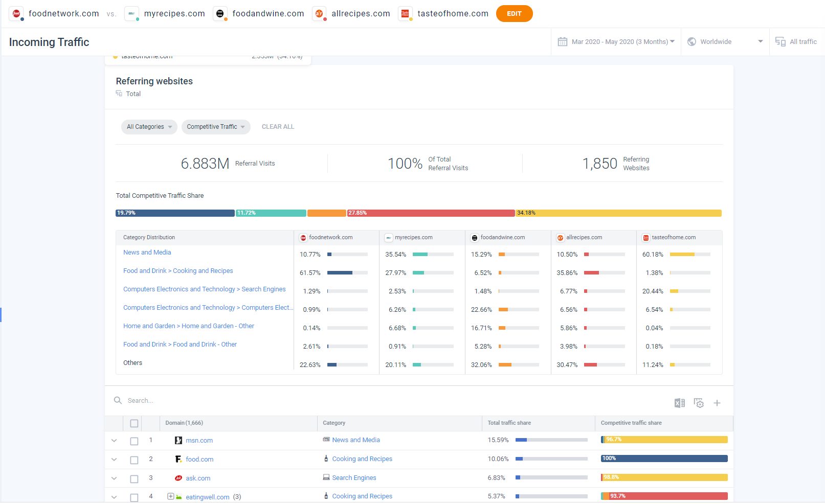This screenshot has height=504, width=825.
Task: Click the plus icon above the table
Action: (x=717, y=403)
